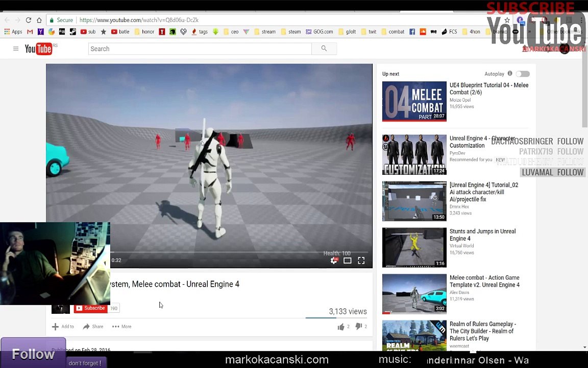Open the green download arrow bookmark

[215, 32]
